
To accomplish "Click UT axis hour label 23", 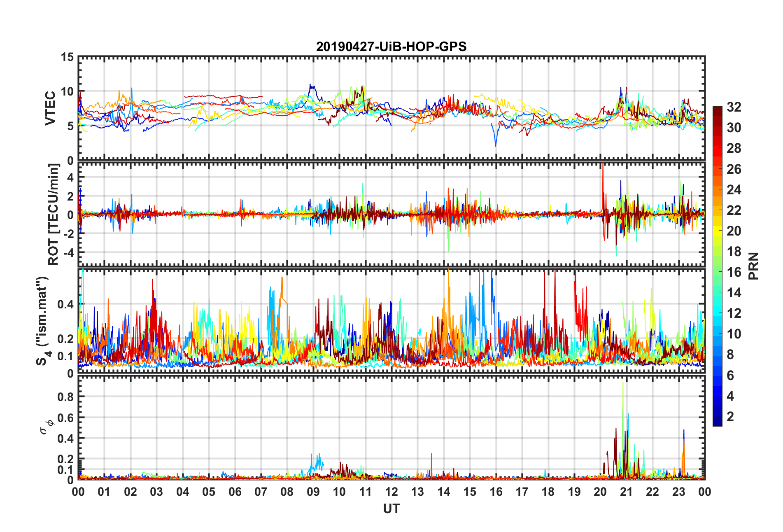I will 678,492.
